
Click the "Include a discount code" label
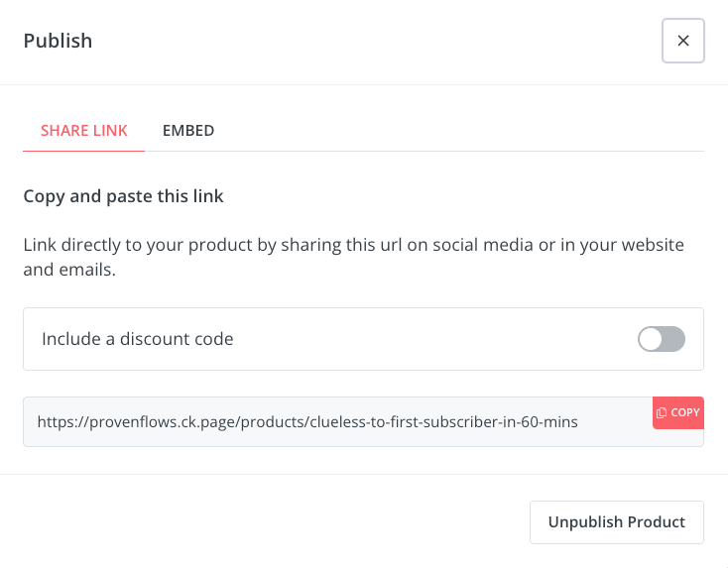tap(138, 339)
